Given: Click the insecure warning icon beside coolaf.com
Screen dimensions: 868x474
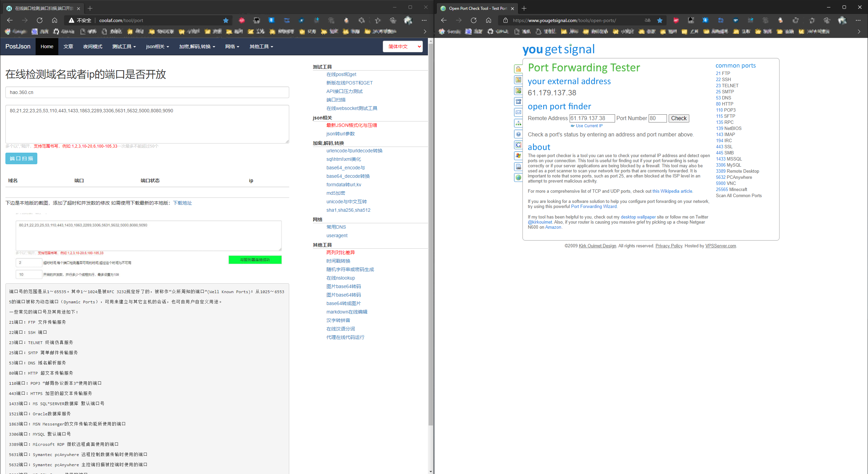Looking at the screenshot, I should click(71, 20).
